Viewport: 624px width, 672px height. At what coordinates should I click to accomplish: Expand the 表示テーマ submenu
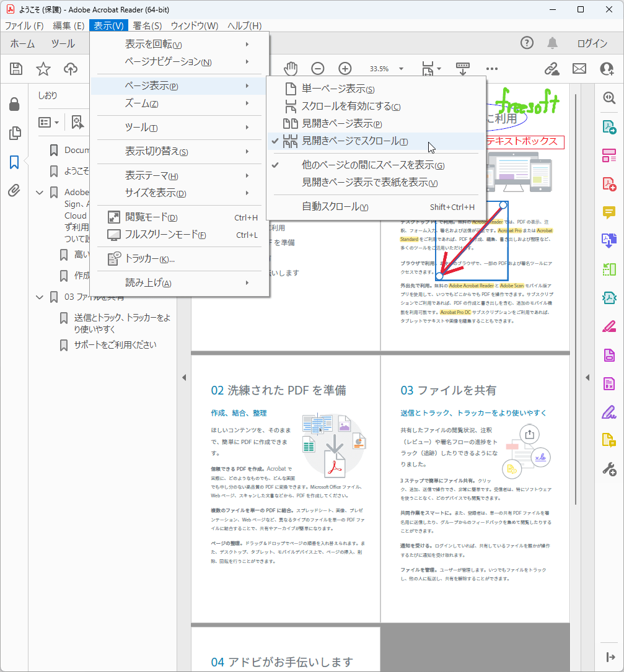[179, 176]
